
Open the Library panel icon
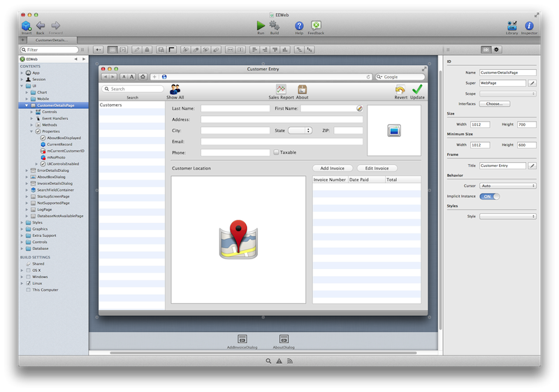pyautogui.click(x=511, y=26)
